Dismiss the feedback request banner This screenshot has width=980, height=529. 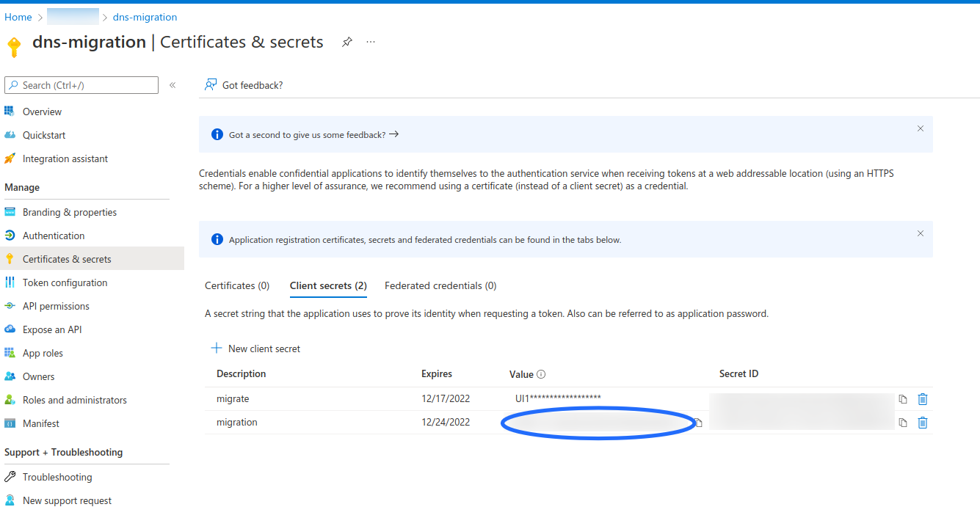(x=920, y=128)
